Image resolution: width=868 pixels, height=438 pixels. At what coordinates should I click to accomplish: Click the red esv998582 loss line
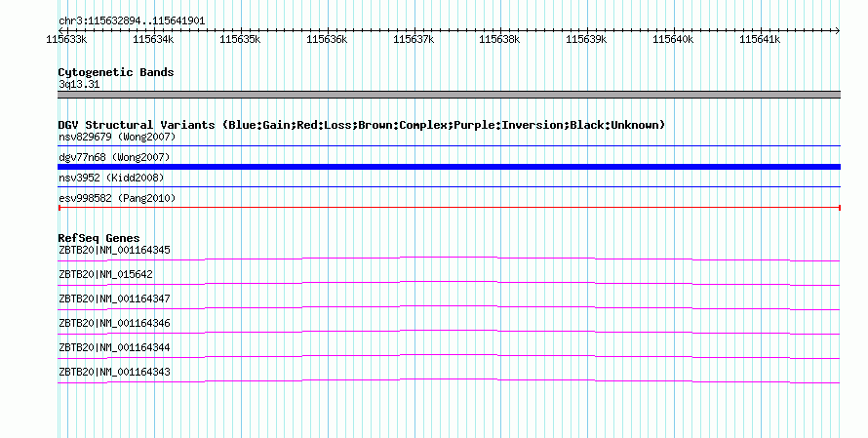[x=449, y=208]
